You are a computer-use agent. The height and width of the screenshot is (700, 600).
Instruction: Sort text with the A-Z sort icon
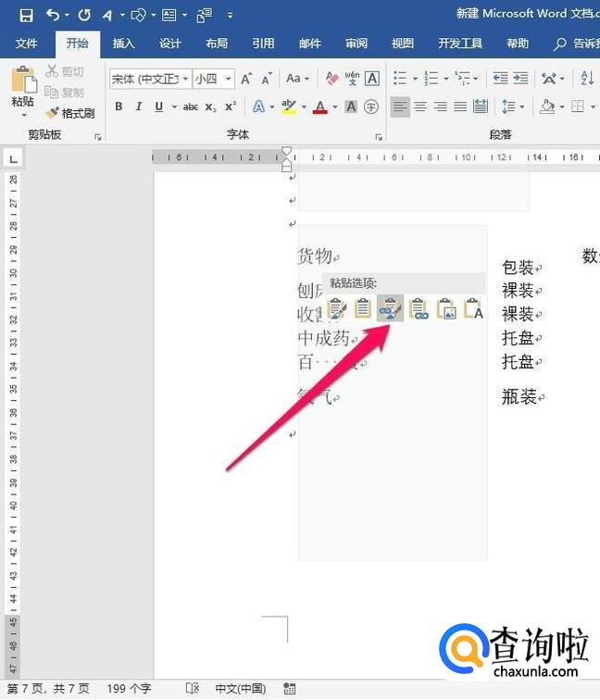pos(587,79)
